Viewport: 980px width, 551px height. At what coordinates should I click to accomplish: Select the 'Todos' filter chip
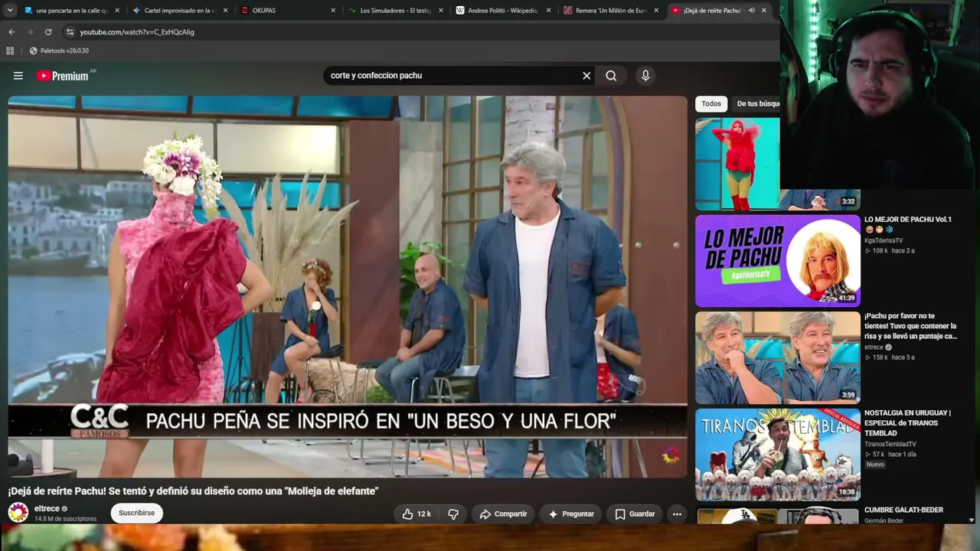(711, 103)
